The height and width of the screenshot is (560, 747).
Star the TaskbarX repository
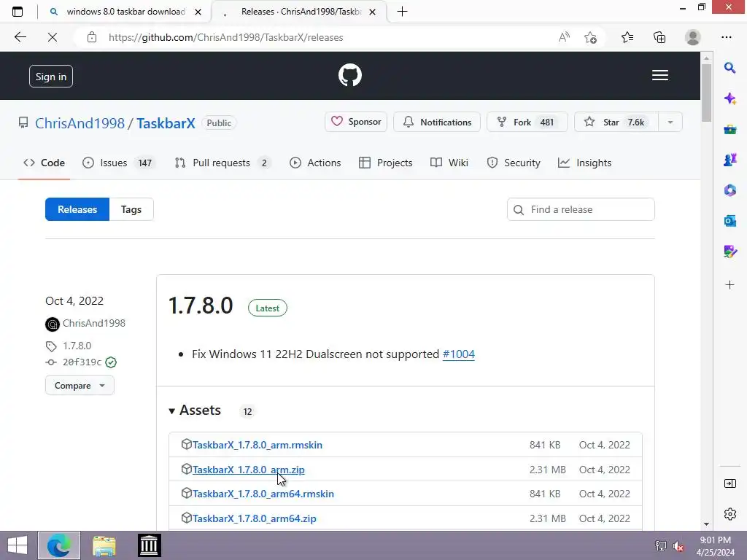[616, 122]
